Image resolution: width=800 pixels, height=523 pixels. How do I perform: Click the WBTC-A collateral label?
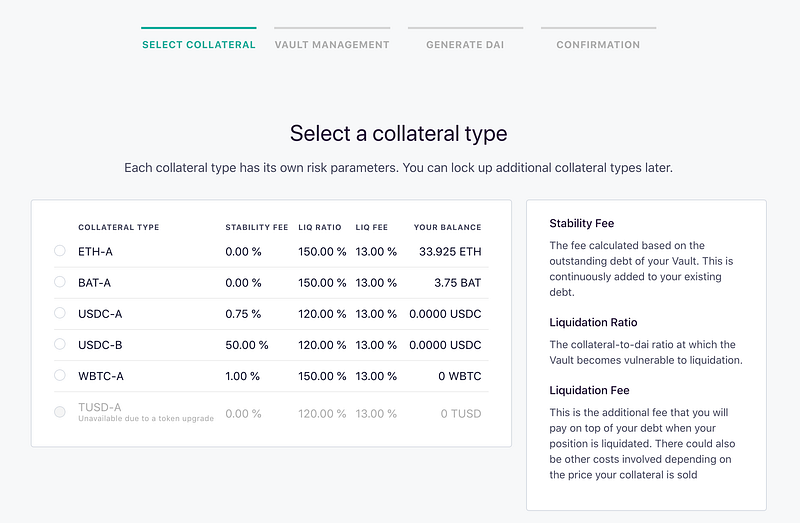coord(101,377)
